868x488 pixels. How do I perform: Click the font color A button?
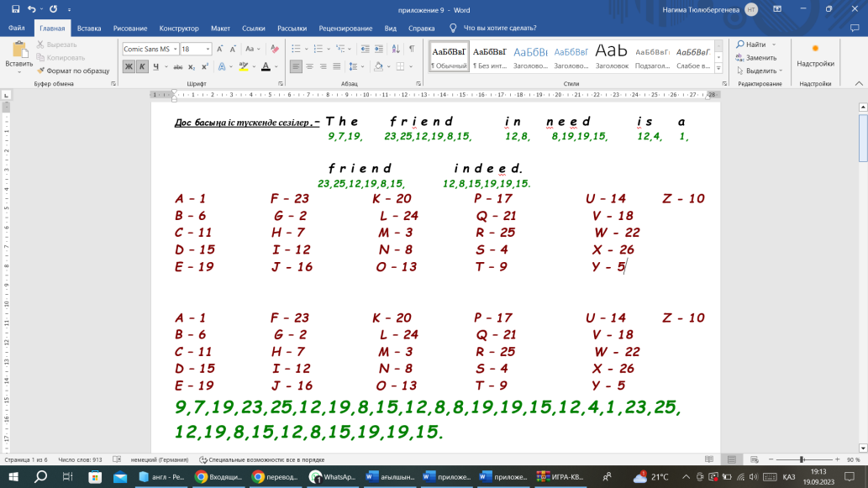266,66
